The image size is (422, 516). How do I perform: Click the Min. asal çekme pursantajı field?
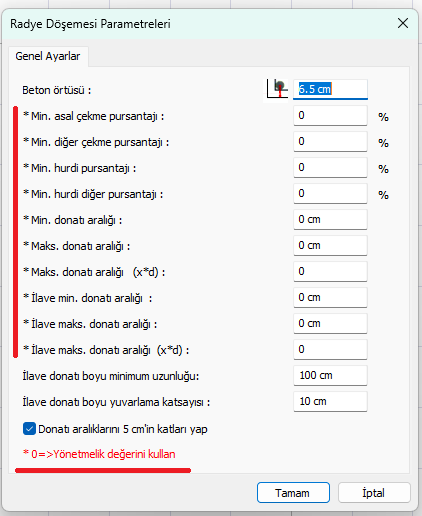click(330, 116)
